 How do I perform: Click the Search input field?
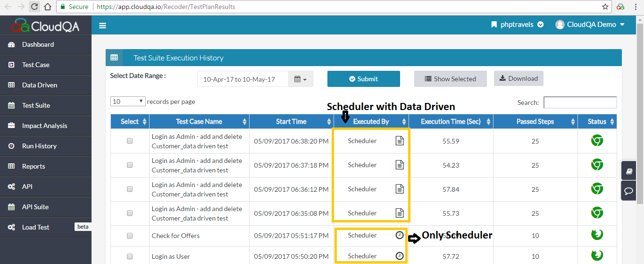click(580, 102)
